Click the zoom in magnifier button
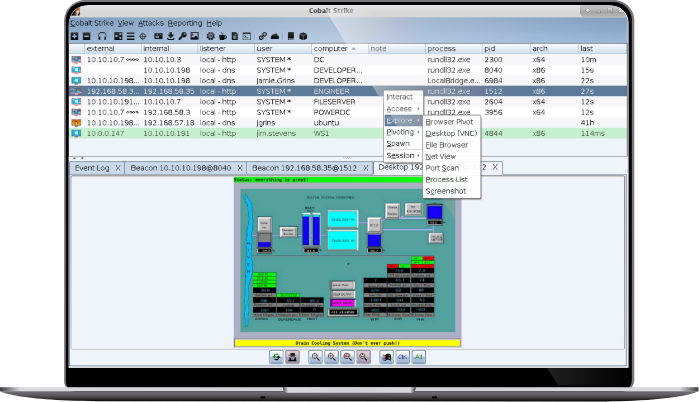699x402 pixels. (332, 357)
